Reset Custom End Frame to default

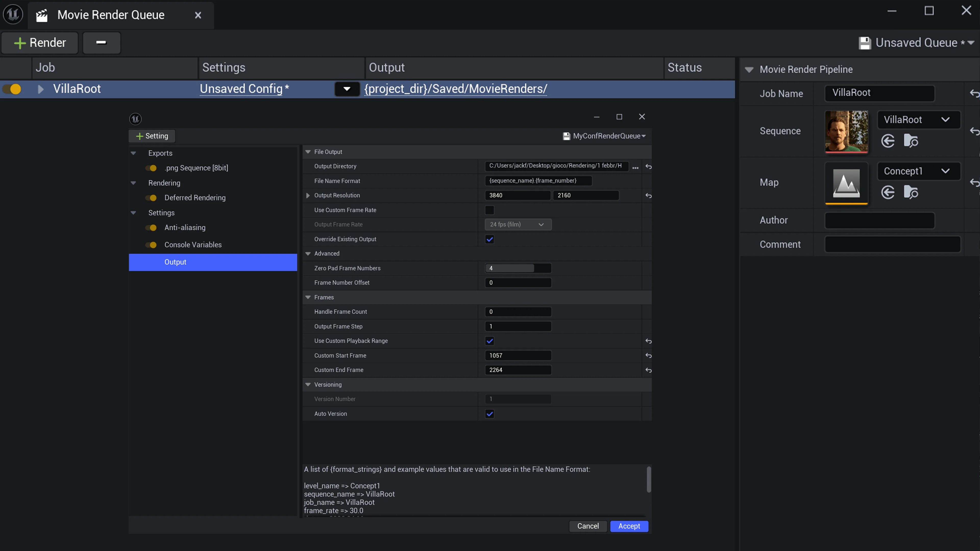coord(648,370)
